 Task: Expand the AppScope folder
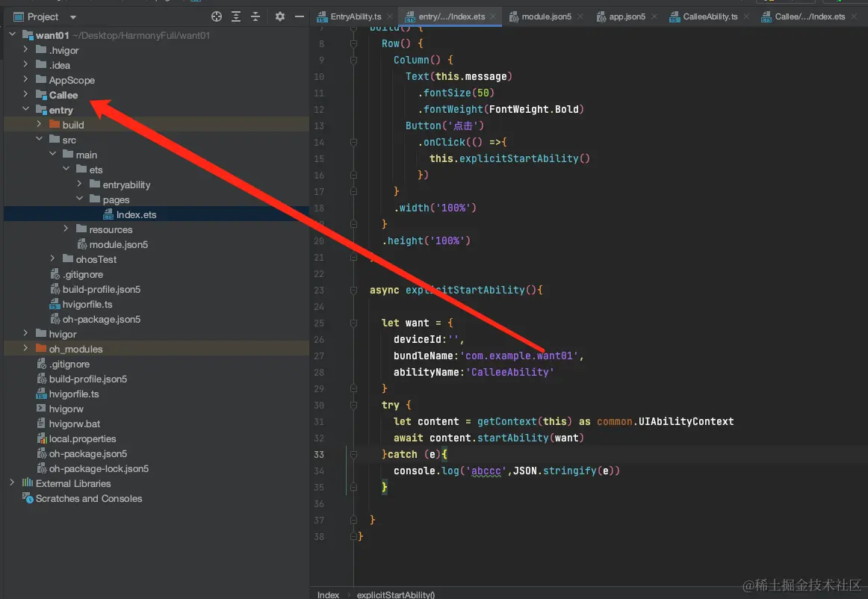pos(25,79)
